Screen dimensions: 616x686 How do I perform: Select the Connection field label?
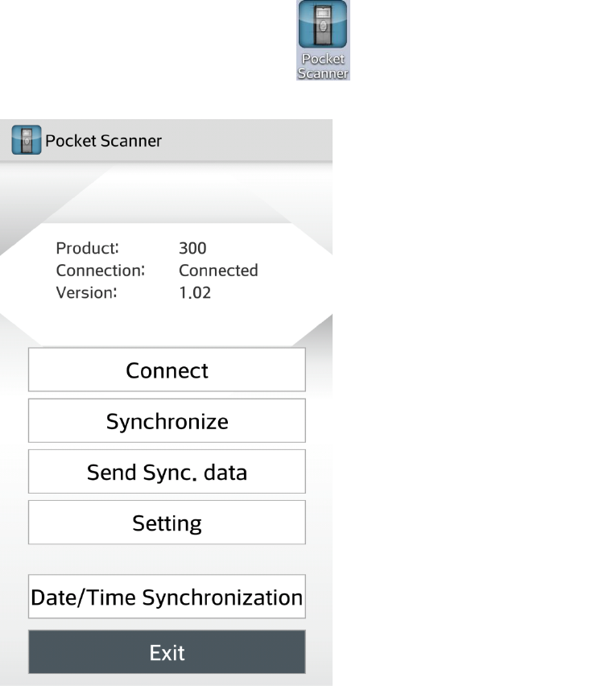click(100, 271)
